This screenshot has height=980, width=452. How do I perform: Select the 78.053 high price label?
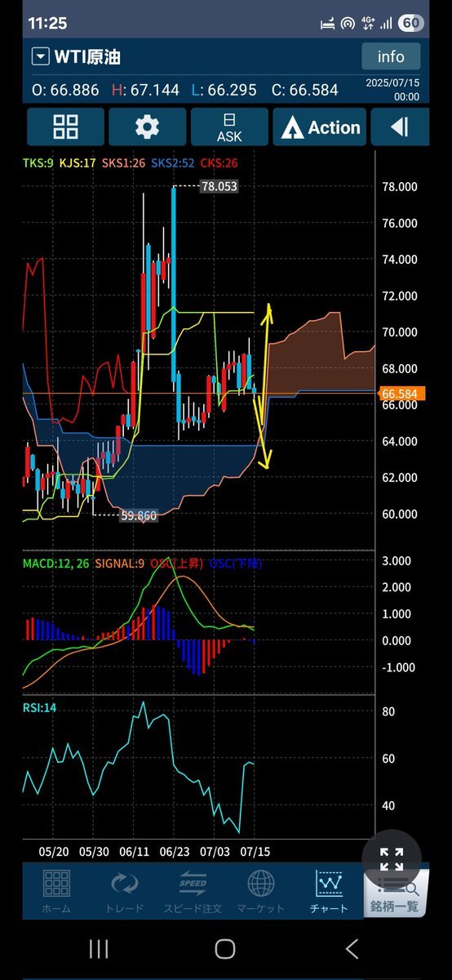(x=219, y=186)
